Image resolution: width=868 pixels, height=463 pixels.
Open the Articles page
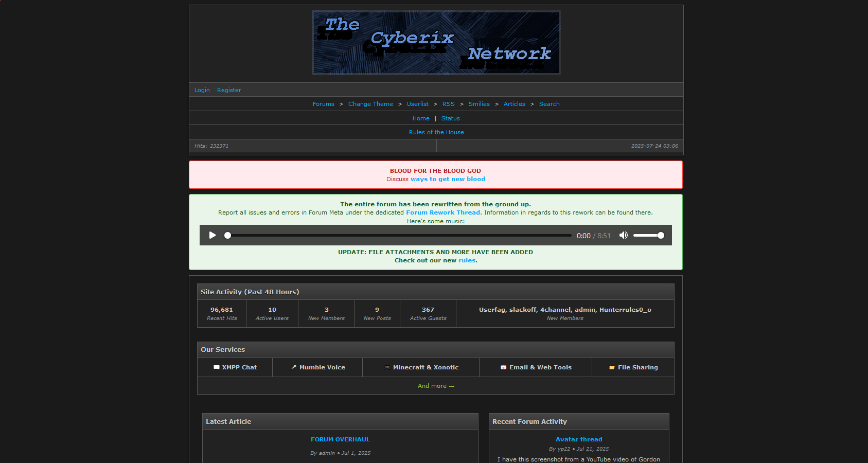(515, 104)
